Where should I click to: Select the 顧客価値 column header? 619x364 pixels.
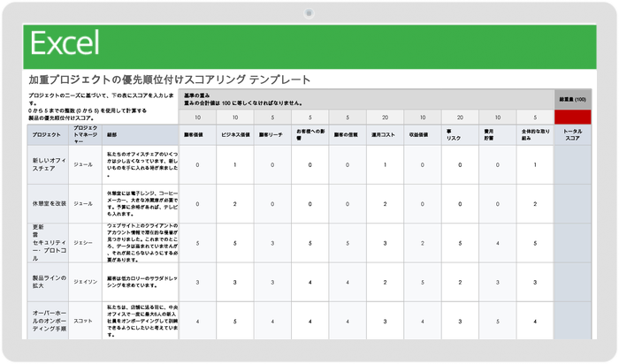[x=196, y=136]
